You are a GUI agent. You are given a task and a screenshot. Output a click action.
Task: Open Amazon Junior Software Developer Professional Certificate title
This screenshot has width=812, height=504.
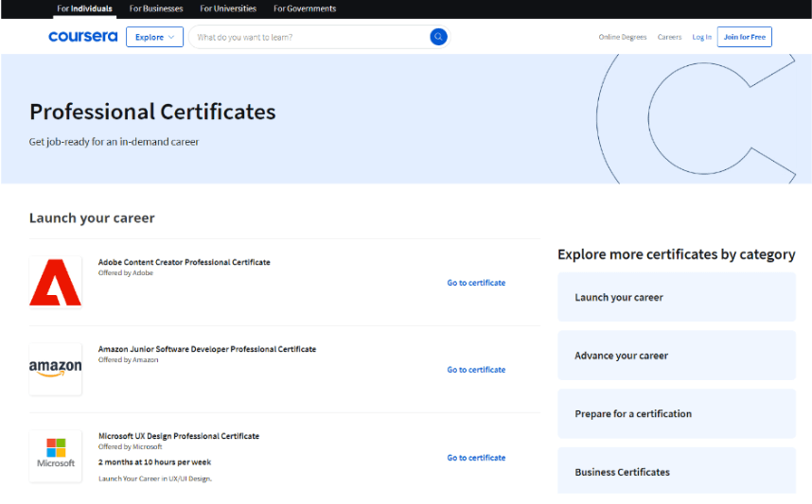[207, 349]
